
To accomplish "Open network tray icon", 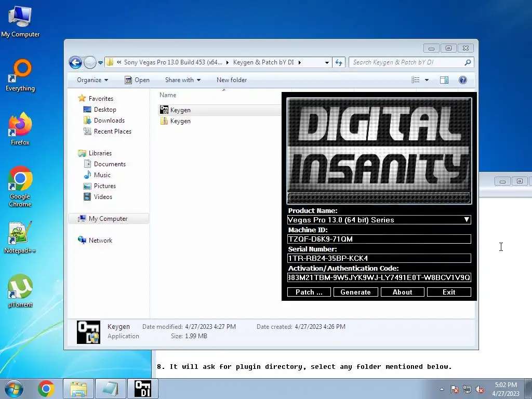I will tap(467, 389).
